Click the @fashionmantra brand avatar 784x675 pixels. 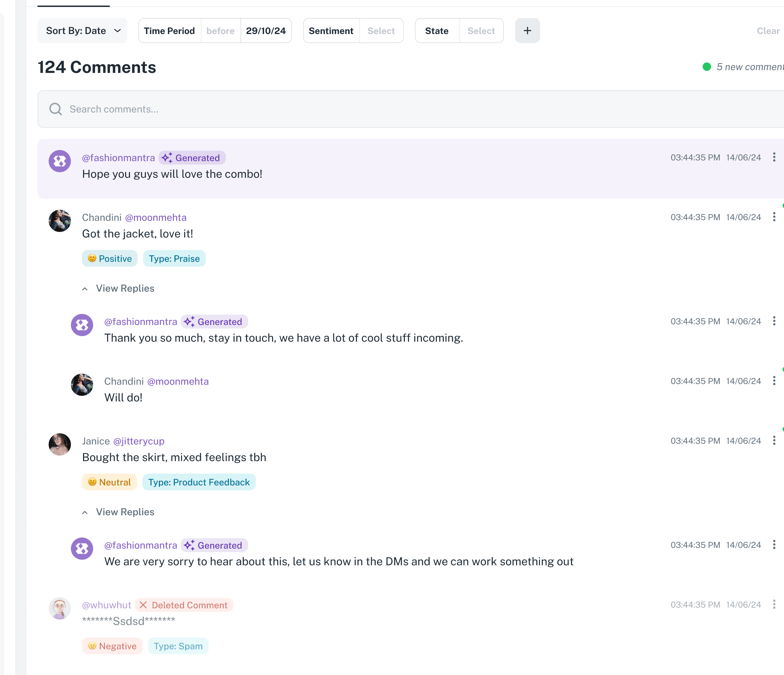[x=60, y=161]
